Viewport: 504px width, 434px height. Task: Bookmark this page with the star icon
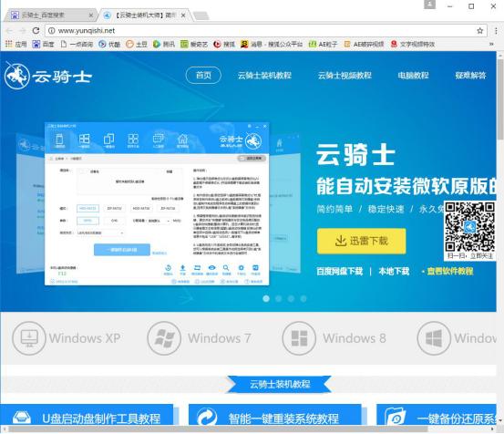(x=480, y=30)
